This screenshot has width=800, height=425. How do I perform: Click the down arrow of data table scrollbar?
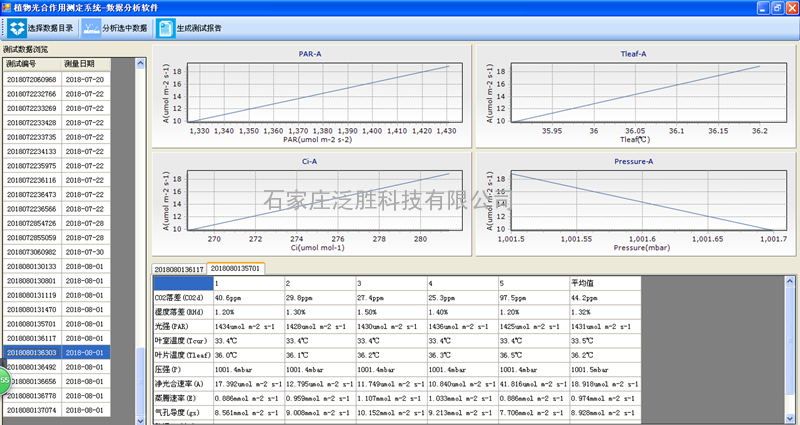[789, 419]
